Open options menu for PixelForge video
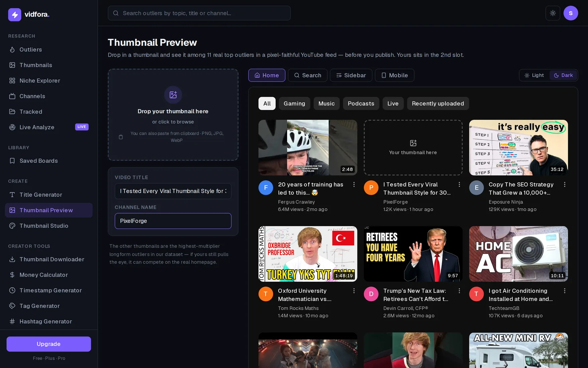Screen dimensions: 588x368 point(459,185)
